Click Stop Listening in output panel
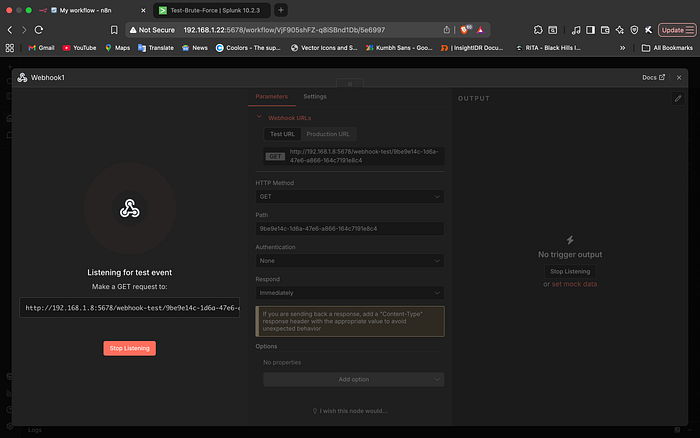This screenshot has width=700, height=438. 570,271
